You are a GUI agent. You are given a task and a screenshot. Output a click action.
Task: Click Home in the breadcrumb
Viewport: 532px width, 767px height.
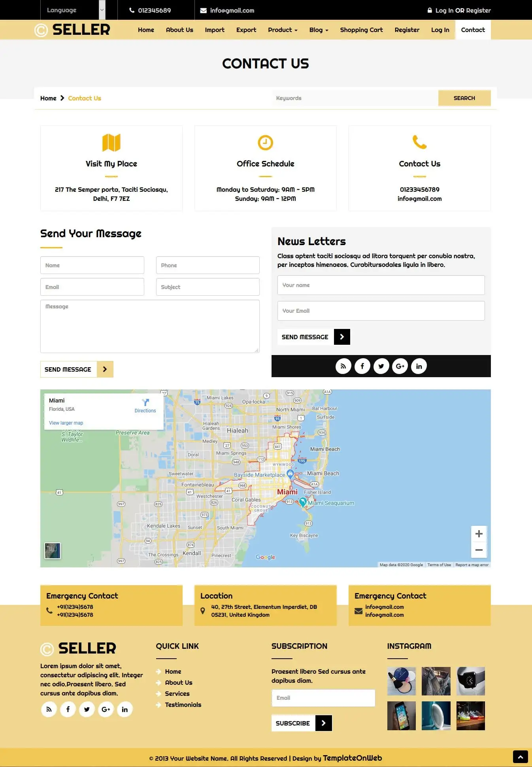pyautogui.click(x=48, y=98)
